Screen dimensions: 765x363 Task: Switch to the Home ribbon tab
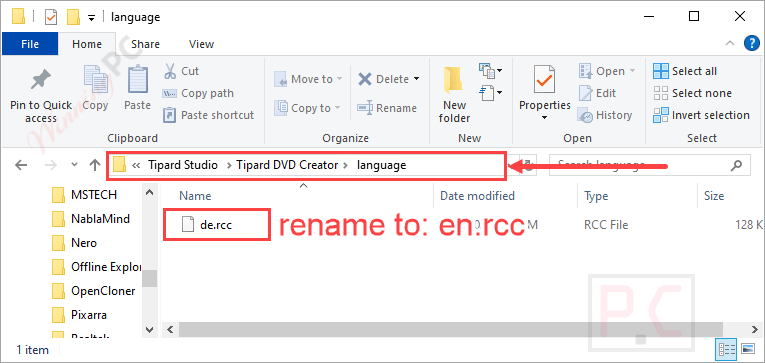[x=87, y=44]
